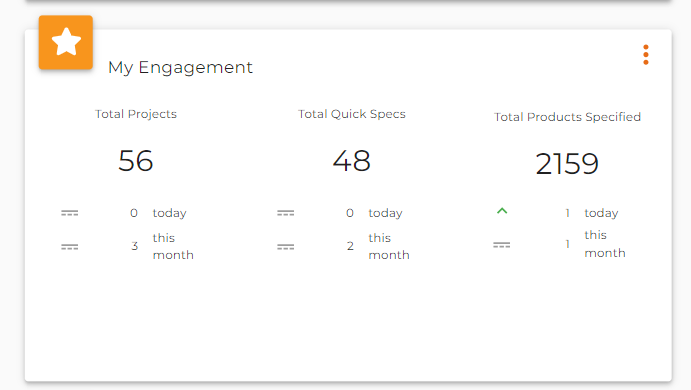Click green up arrow for products today
The height and width of the screenshot is (390, 691).
coord(502,211)
